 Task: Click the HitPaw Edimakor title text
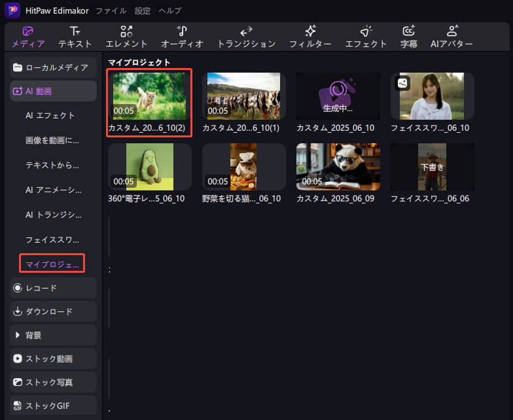(57, 10)
